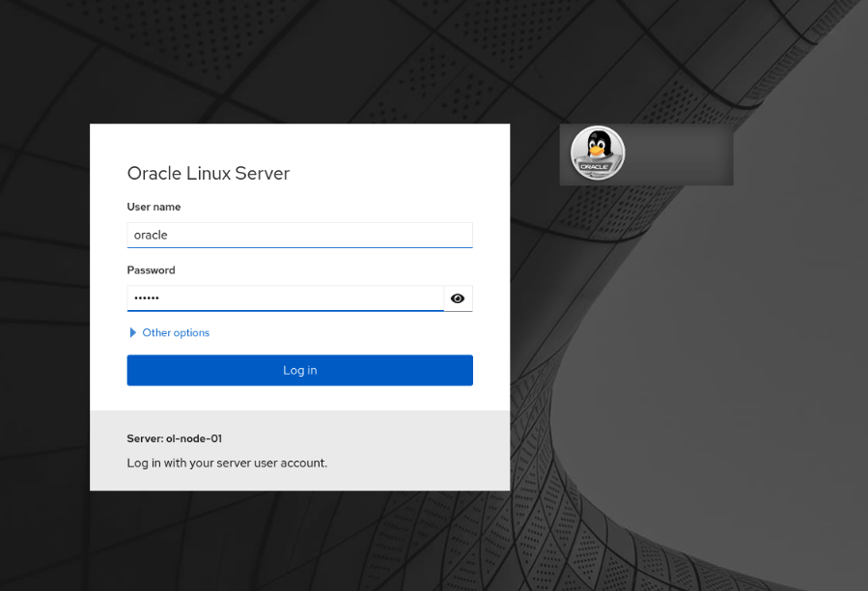Focus the User name input field

click(299, 235)
